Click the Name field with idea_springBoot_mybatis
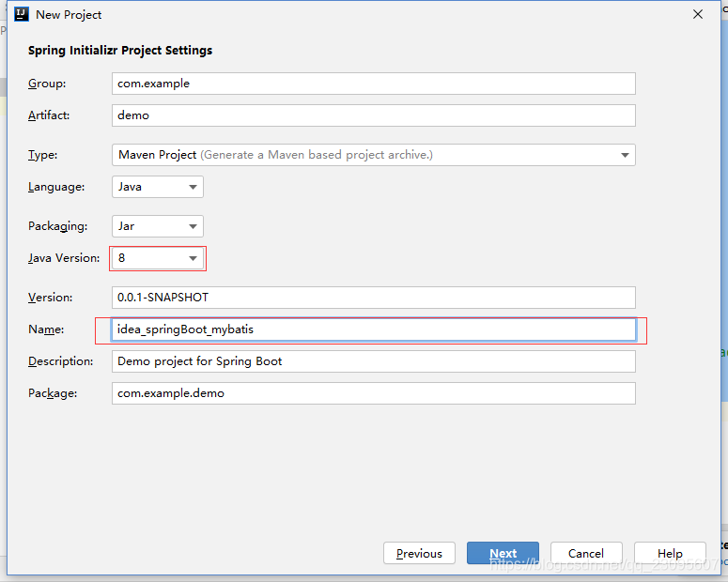728x582 pixels. click(x=373, y=330)
